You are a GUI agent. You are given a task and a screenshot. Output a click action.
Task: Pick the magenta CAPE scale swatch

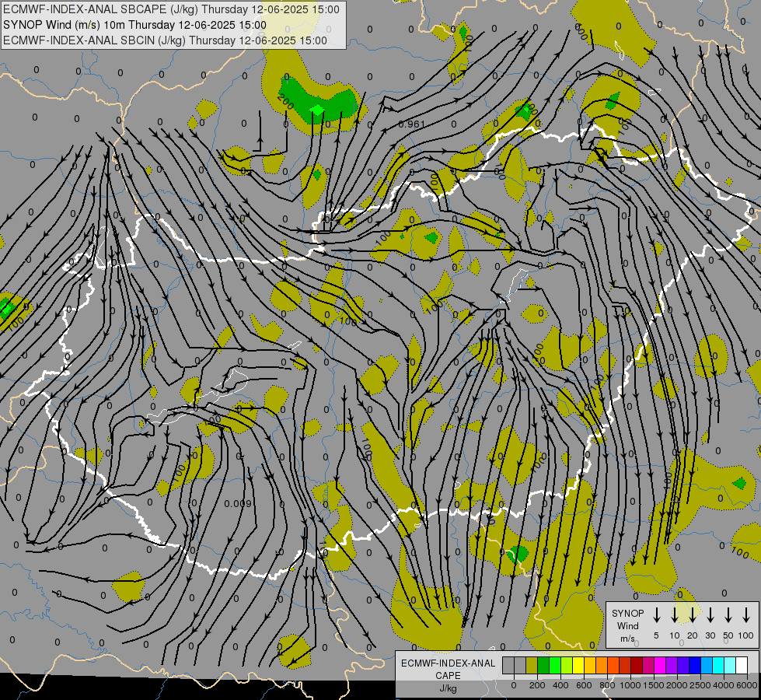tap(660, 665)
